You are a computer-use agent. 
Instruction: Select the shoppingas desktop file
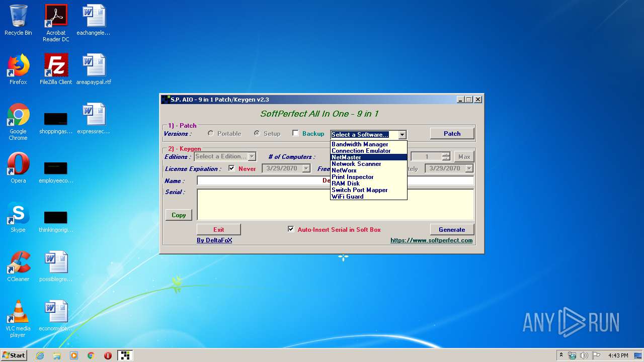coord(56,123)
